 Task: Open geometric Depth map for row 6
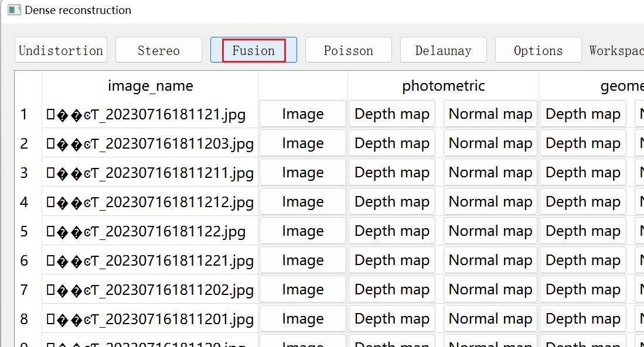583,260
